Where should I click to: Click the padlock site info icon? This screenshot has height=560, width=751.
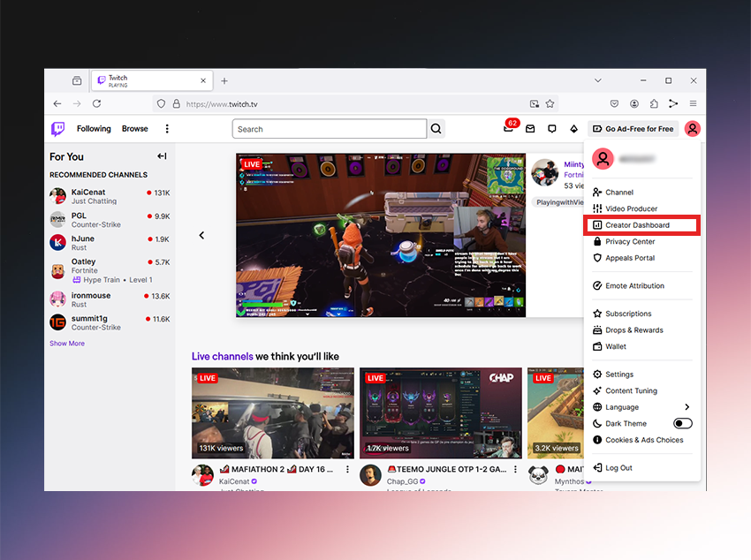(176, 104)
